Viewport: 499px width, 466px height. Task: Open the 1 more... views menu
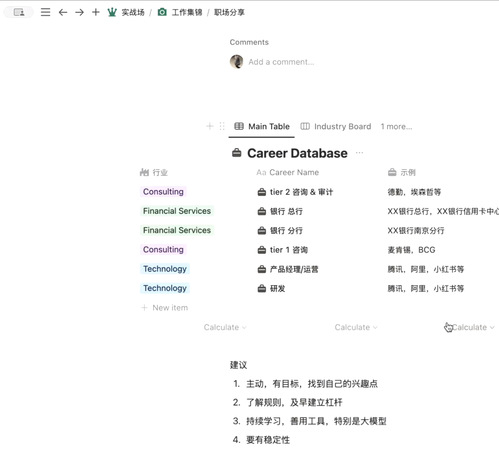point(396,127)
